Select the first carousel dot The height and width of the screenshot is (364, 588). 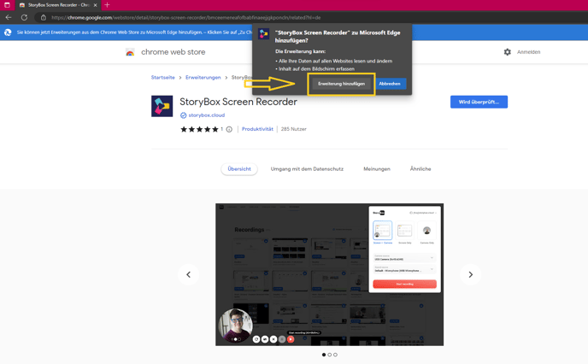pos(324,355)
